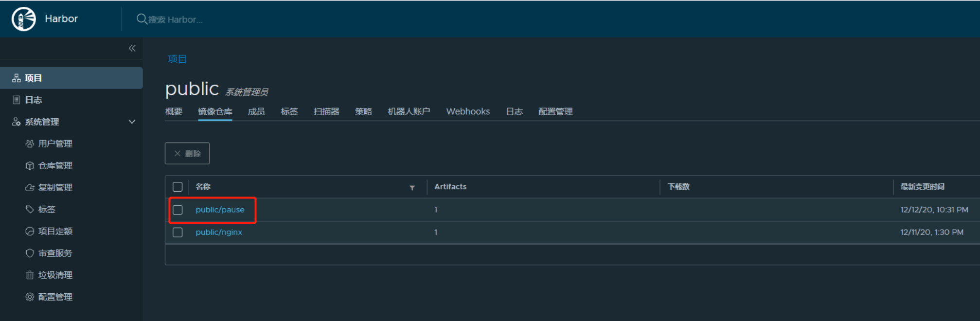This screenshot has width=980, height=321.
Task: Switch to the 扫描器 tab
Action: tap(326, 111)
